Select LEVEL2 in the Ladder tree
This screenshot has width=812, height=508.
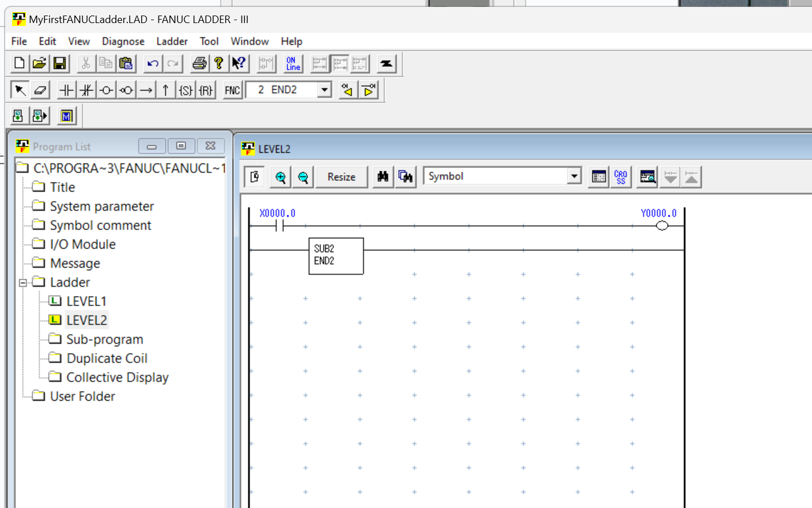tap(86, 320)
